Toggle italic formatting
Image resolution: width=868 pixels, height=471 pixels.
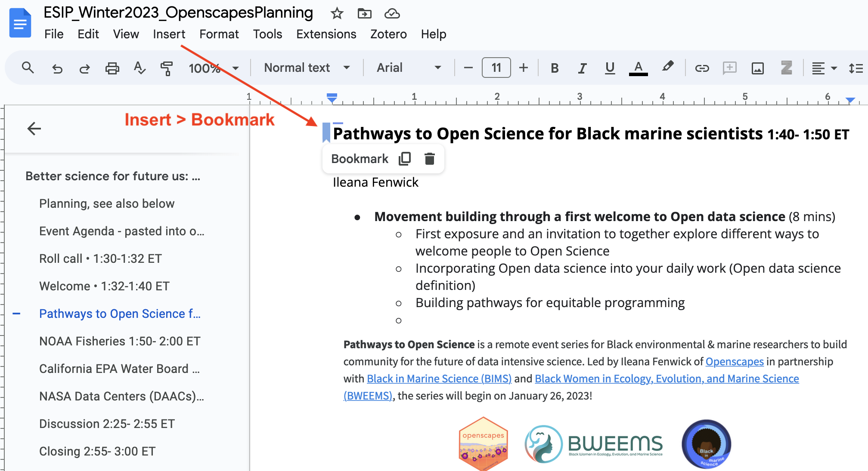coord(582,68)
